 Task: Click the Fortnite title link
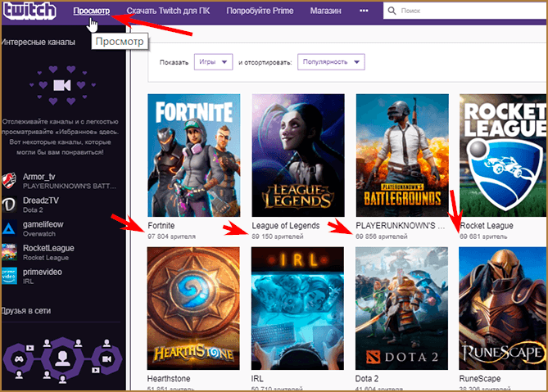pos(161,226)
